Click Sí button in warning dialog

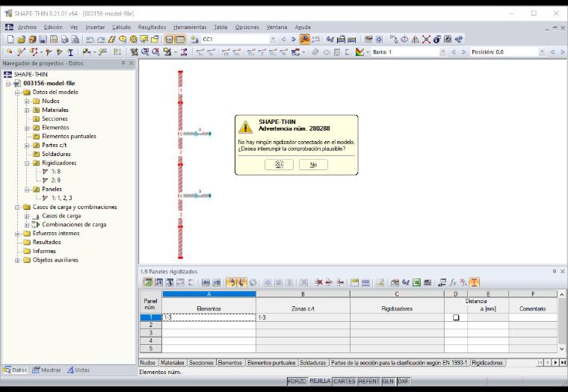pos(279,165)
